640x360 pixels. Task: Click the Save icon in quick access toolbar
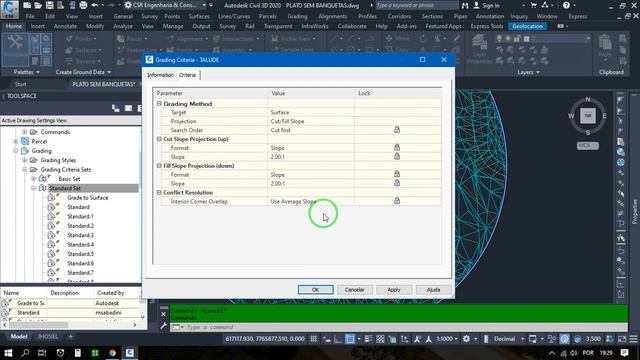tap(49, 5)
